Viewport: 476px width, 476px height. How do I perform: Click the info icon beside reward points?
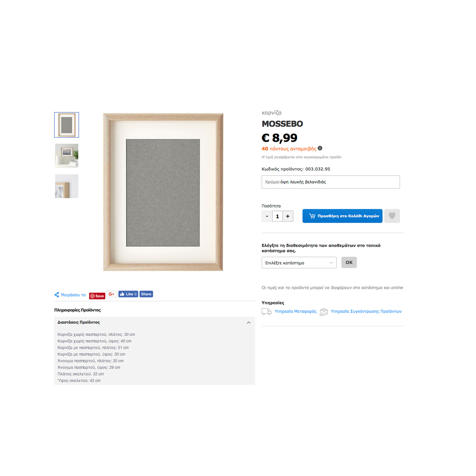click(x=320, y=148)
